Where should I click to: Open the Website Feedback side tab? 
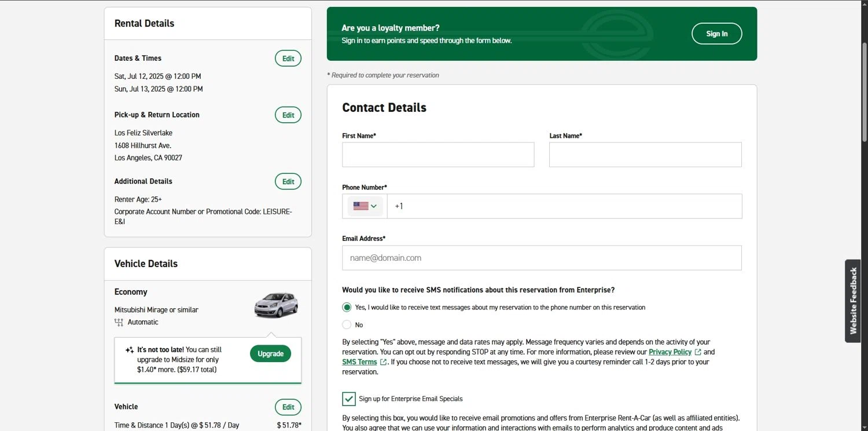[853, 301]
